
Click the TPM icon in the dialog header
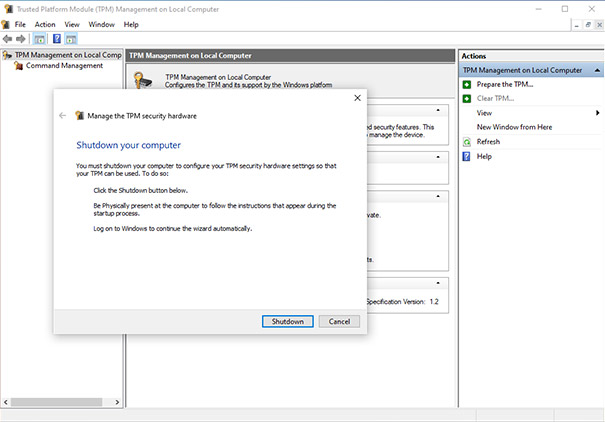79,116
